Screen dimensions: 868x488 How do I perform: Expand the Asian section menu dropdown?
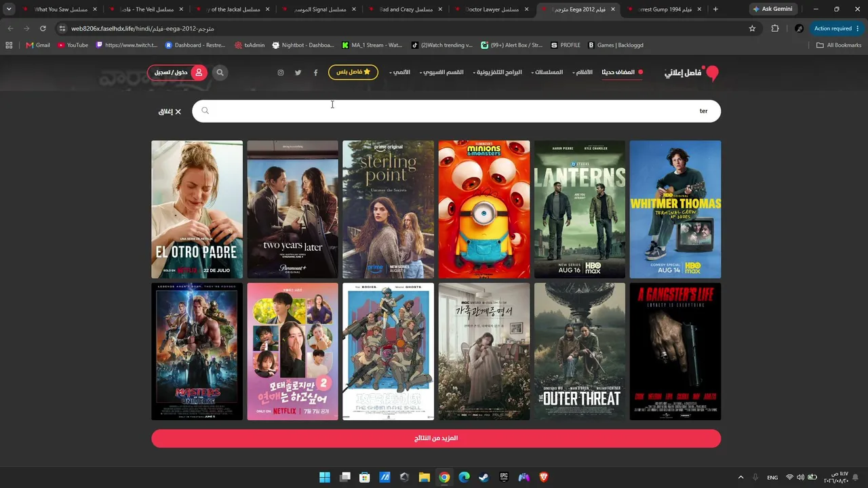(x=441, y=73)
